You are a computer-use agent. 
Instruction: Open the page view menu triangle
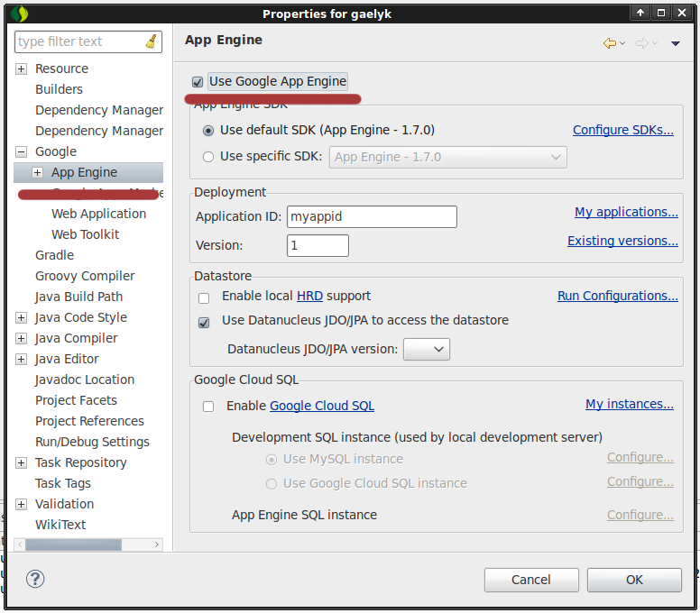pyautogui.click(x=675, y=43)
